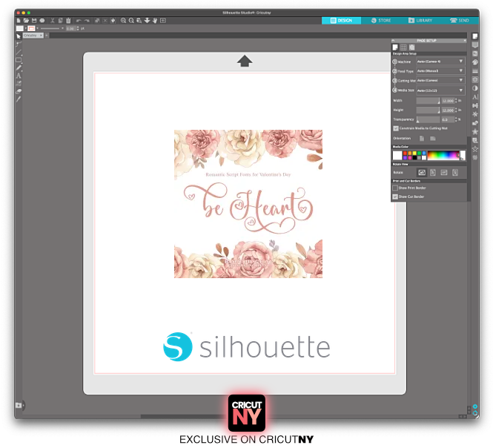Switch to the DESIGN tab
493x448 pixels.
(x=341, y=21)
